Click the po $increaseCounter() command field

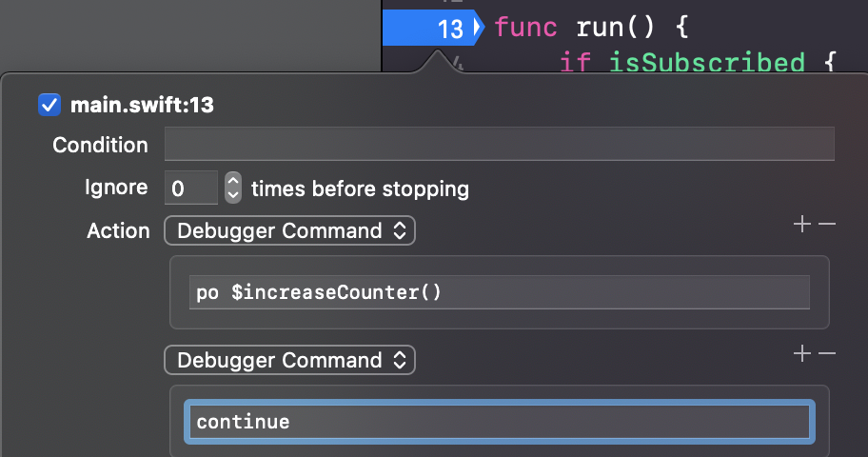[x=500, y=292]
